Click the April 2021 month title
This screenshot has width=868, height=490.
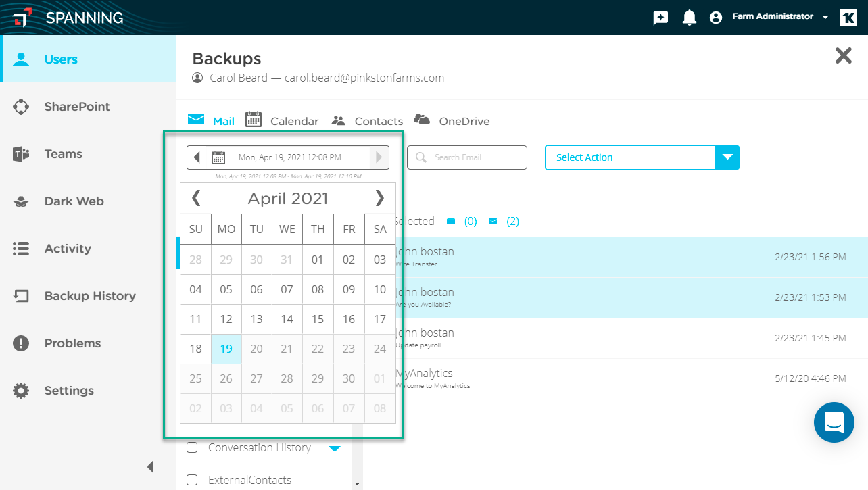click(288, 198)
